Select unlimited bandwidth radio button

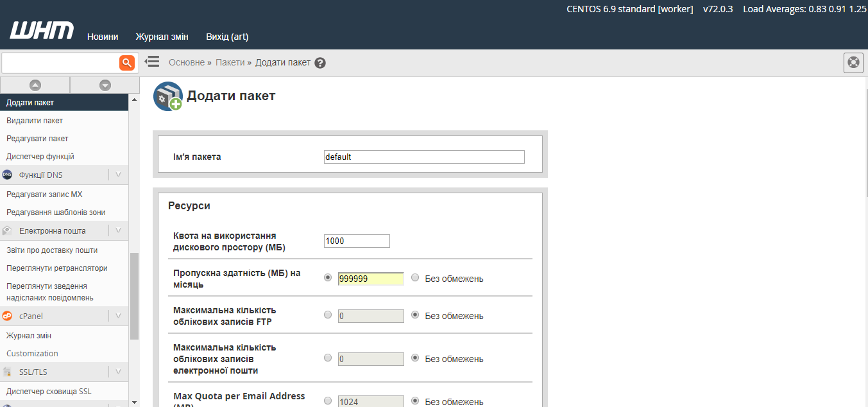point(415,278)
